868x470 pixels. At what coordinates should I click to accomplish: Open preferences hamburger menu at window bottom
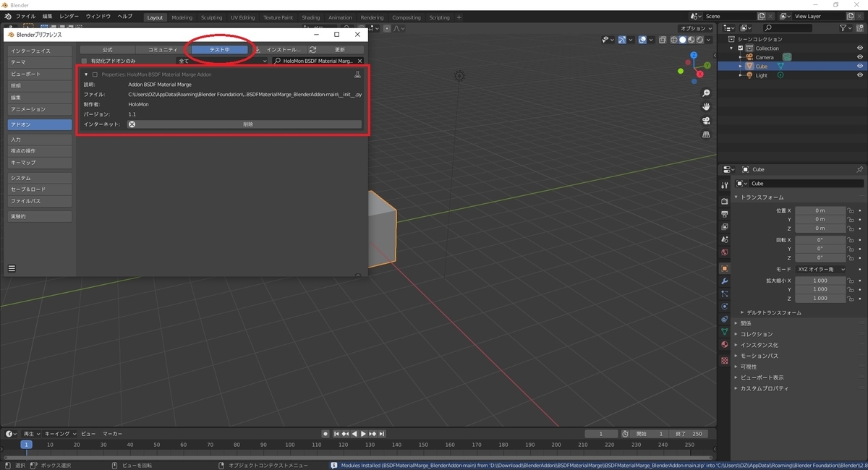[12, 268]
